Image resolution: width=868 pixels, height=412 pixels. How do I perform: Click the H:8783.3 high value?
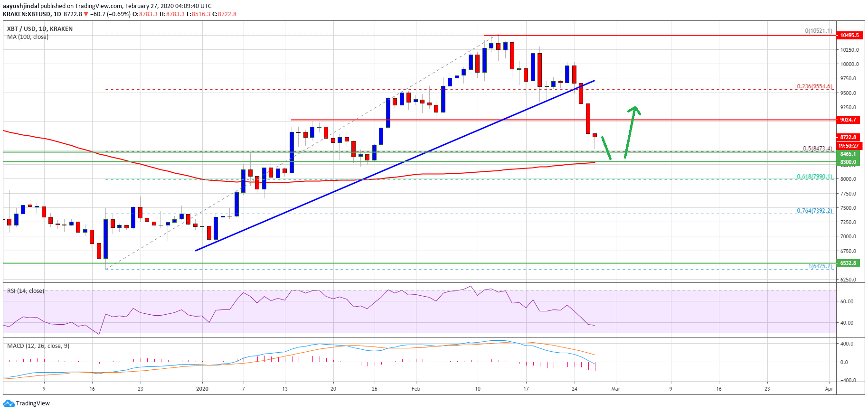[x=171, y=14]
